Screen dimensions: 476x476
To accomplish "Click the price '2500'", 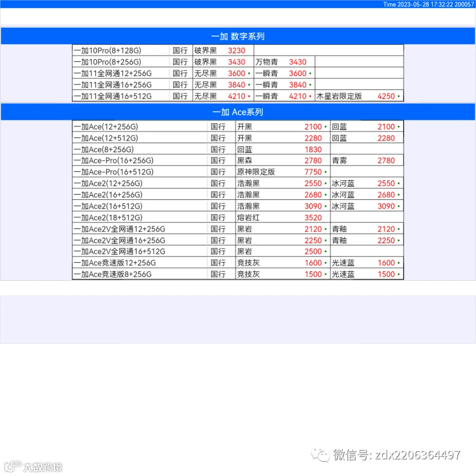I will [x=313, y=251].
